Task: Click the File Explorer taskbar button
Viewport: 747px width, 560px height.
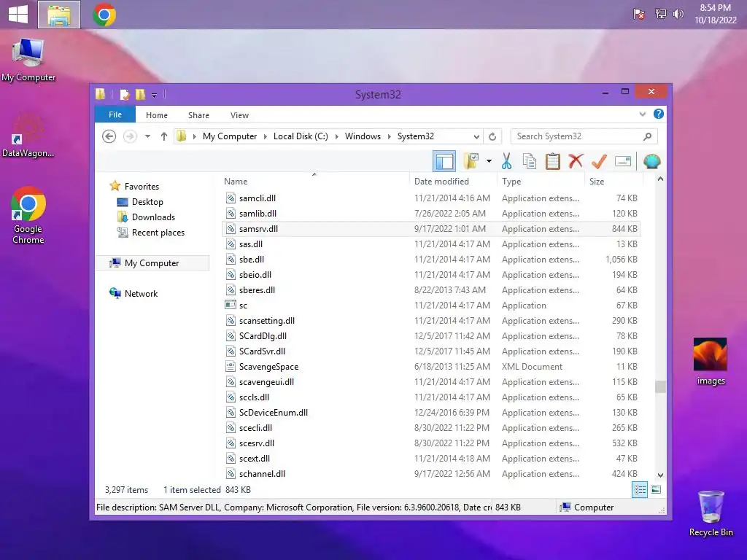Action: [x=59, y=15]
